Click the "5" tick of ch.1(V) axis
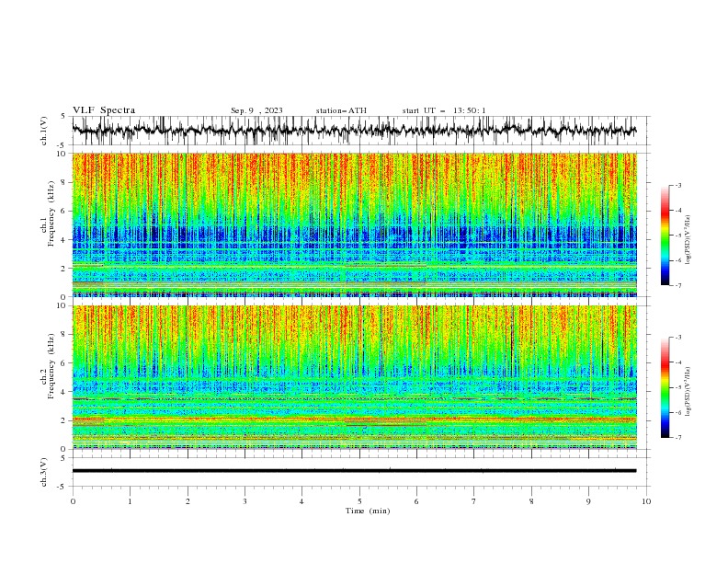Viewport: 728px width, 563px height. coord(64,116)
